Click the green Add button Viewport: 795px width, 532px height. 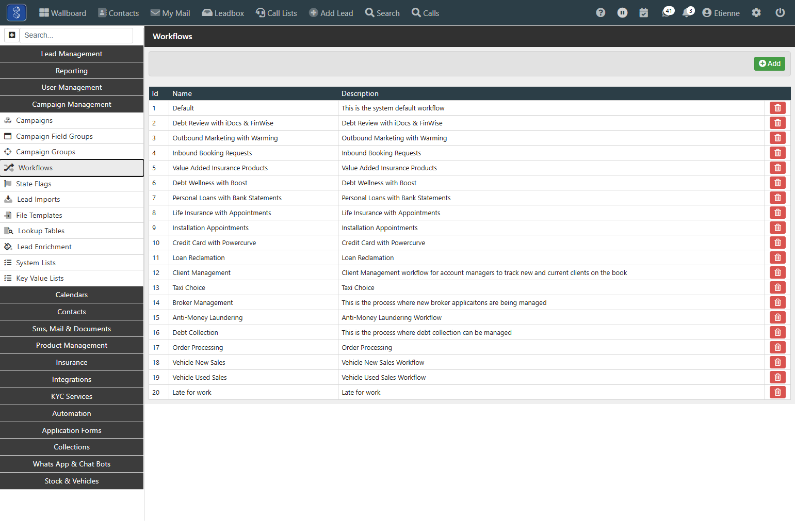[x=770, y=63]
